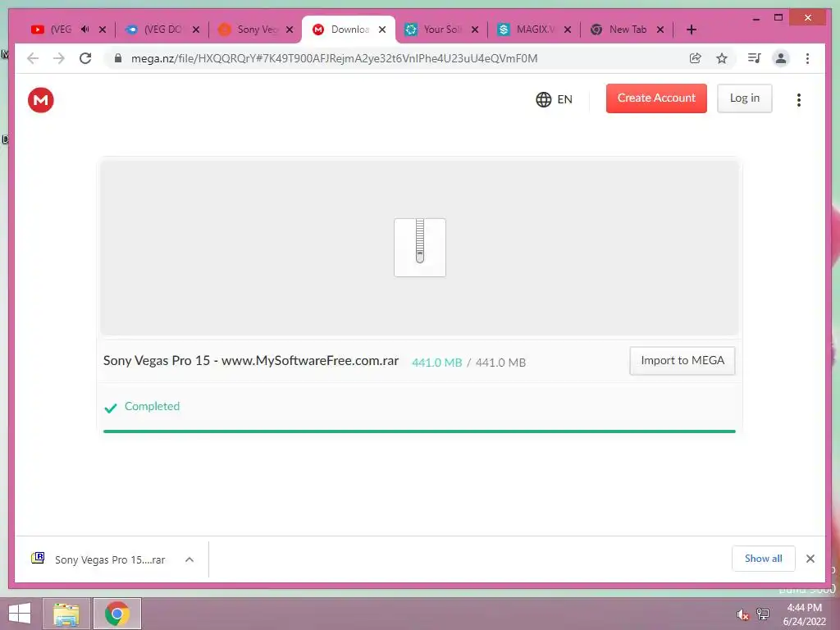Open the media control icon
The height and width of the screenshot is (630, 840).
pyautogui.click(x=755, y=58)
